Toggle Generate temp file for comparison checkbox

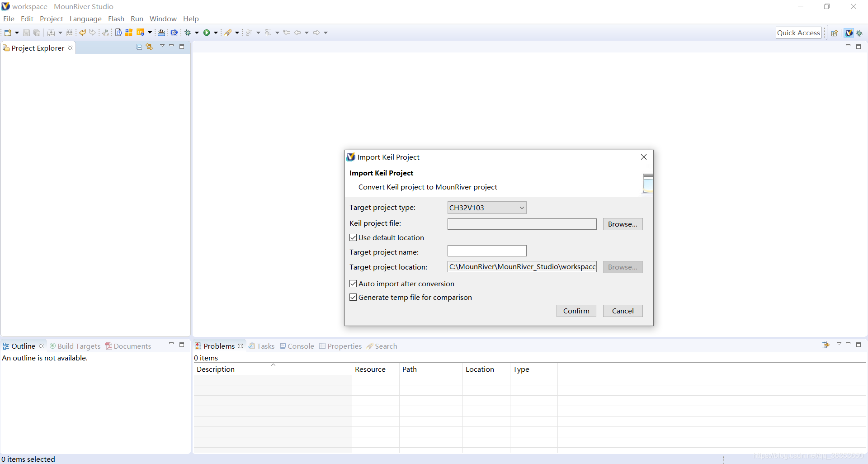(x=353, y=297)
